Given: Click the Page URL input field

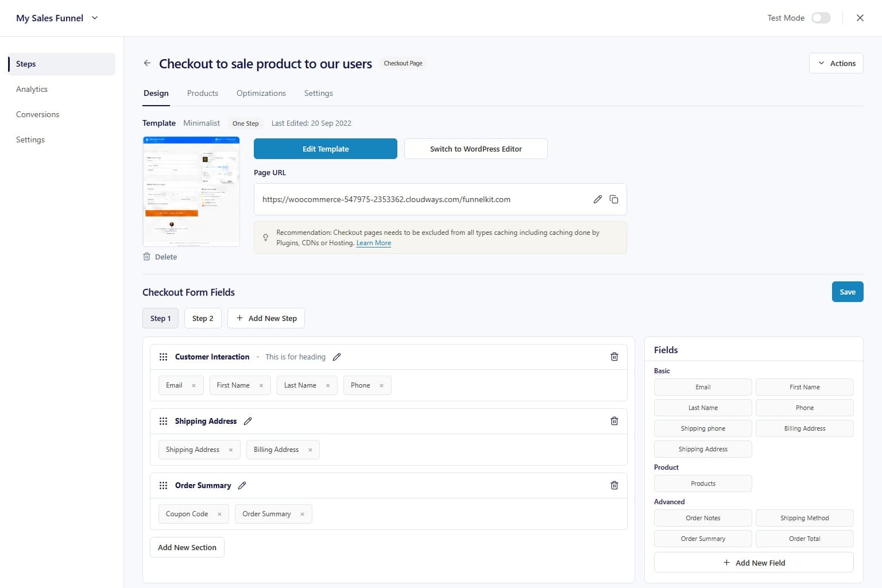Looking at the screenshot, I should pos(440,199).
